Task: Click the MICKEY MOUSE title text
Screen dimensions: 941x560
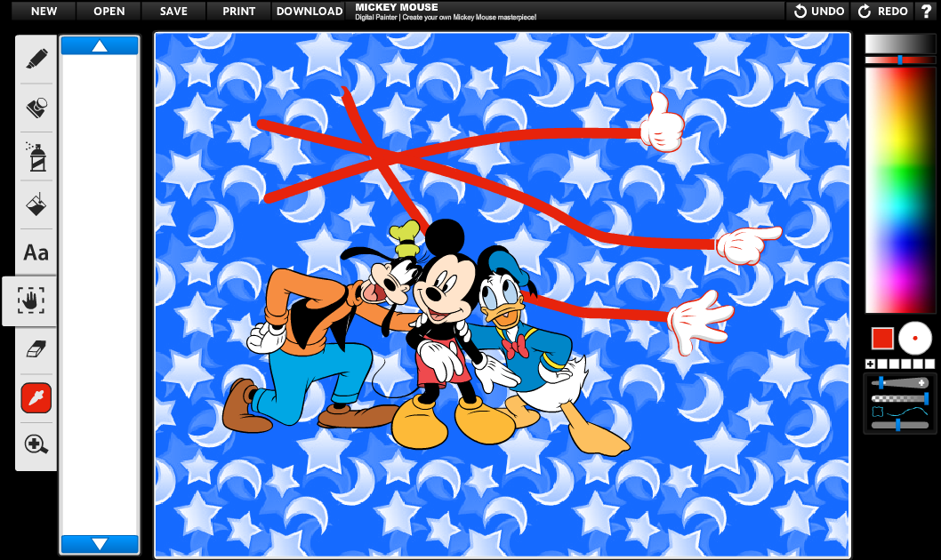Action: [397, 7]
